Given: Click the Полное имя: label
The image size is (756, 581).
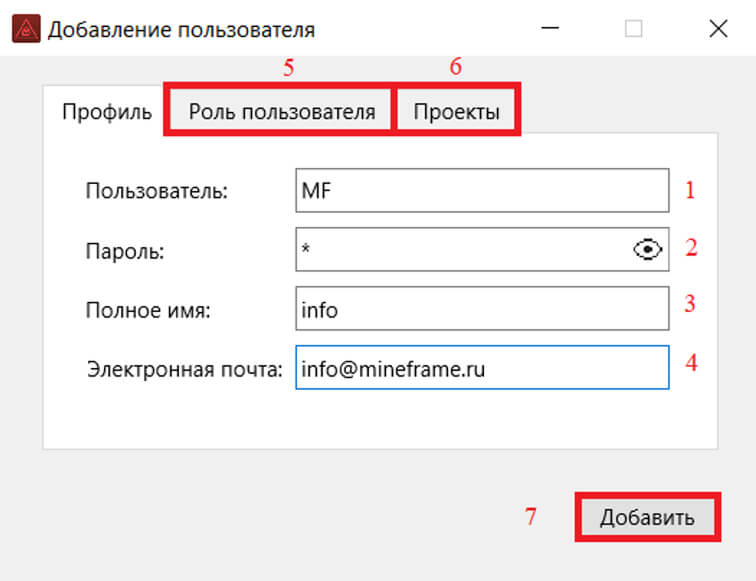Looking at the screenshot, I should [148, 310].
